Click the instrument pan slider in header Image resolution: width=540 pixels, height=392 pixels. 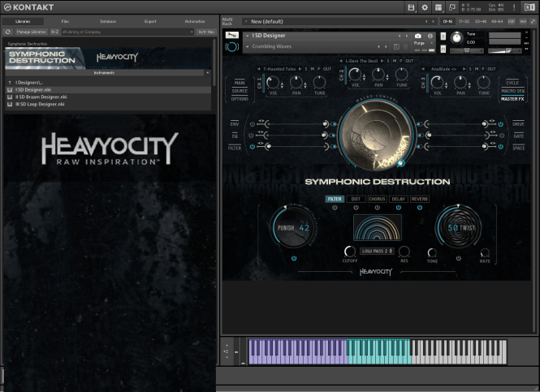[x=467, y=50]
